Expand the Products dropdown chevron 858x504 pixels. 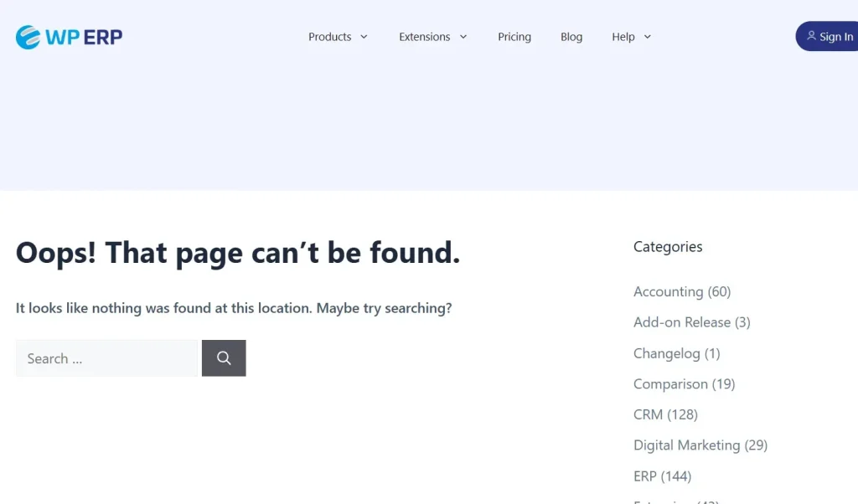364,37
